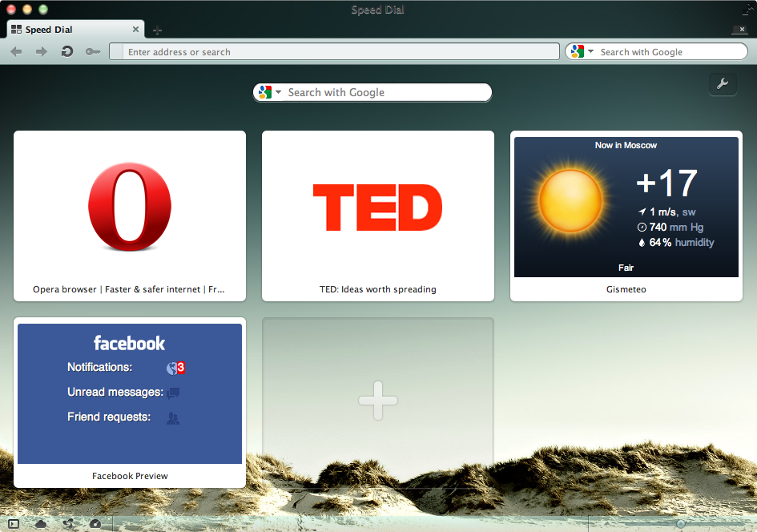Click the password manager wand icon
757x532 pixels.
(x=93, y=50)
